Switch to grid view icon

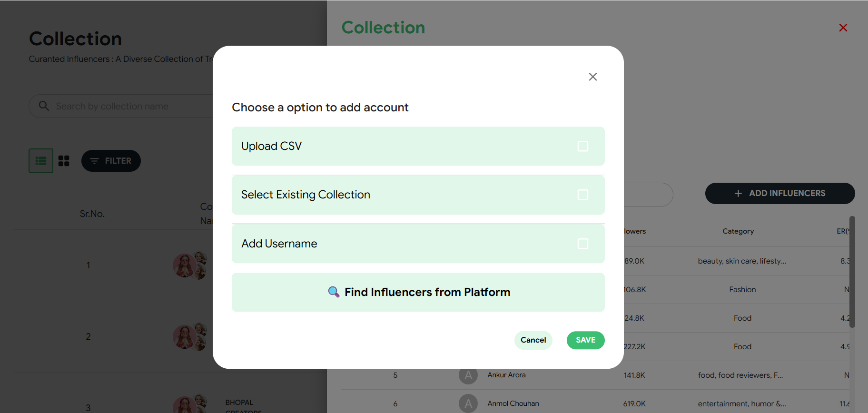coord(64,161)
